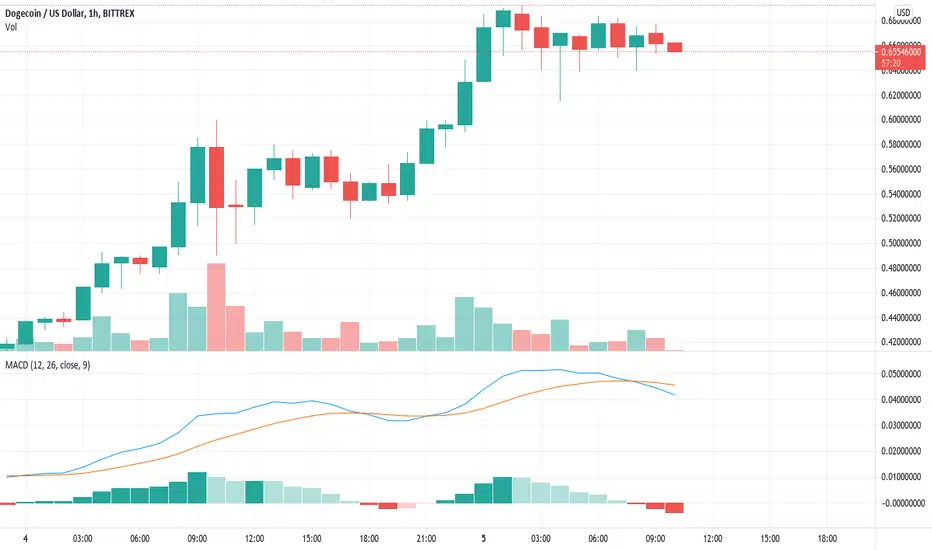
Task: Click the latest red MACD histogram bar
Action: [x=675, y=508]
